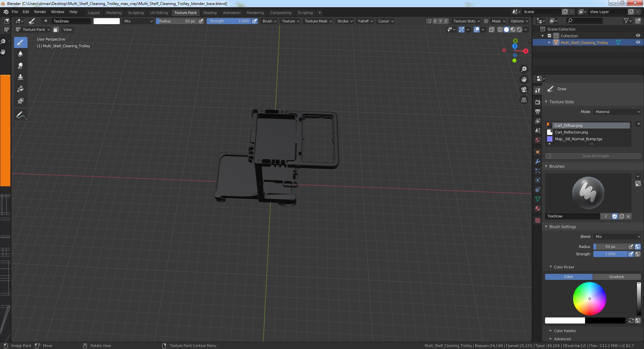Image resolution: width=644 pixels, height=349 pixels.
Task: Open the Mask dropdown
Action: [x=498, y=21]
